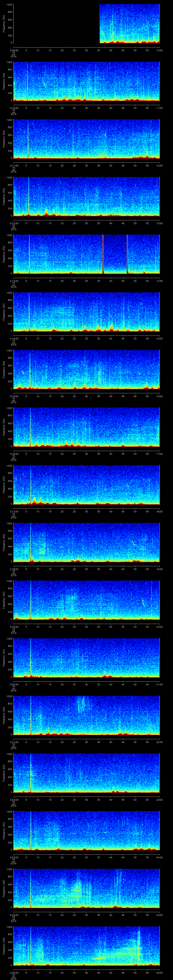Click the spectrogram panel starting at 3:12:00
This screenshot has width=173, height=980.
pos(87,196)
